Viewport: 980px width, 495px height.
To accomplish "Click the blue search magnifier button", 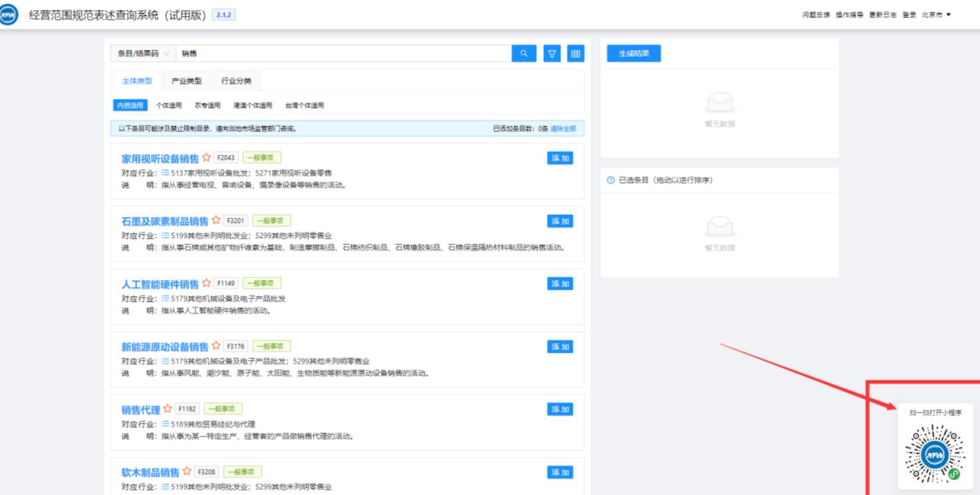I will 523,54.
